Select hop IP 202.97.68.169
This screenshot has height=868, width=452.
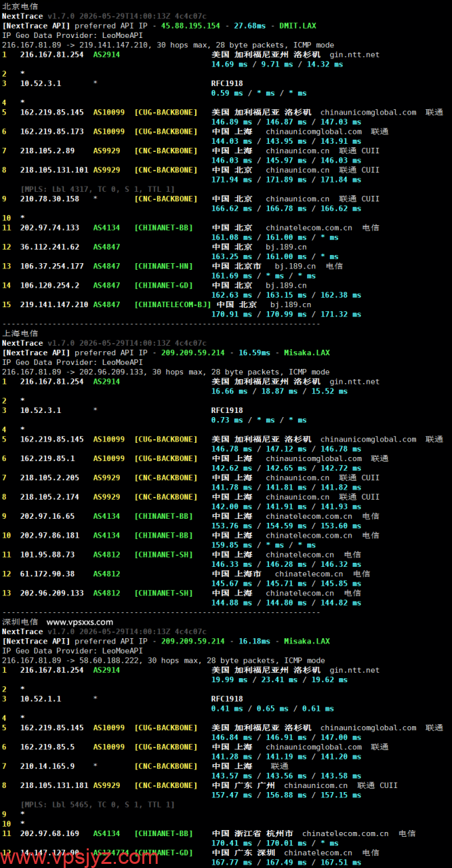tap(49, 833)
